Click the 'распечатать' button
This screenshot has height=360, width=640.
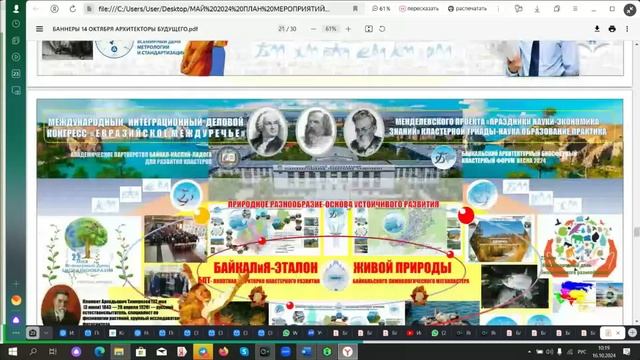[x=467, y=9]
